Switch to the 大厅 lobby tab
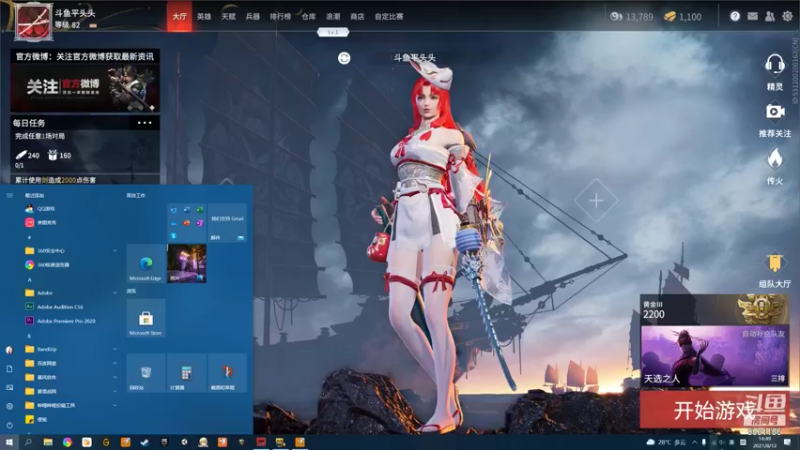 pyautogui.click(x=179, y=16)
